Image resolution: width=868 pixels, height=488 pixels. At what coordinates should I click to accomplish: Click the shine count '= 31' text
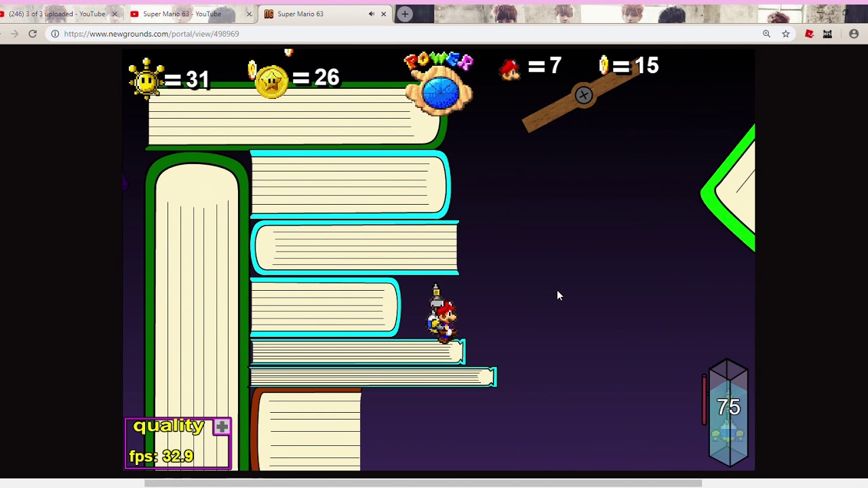tap(187, 80)
